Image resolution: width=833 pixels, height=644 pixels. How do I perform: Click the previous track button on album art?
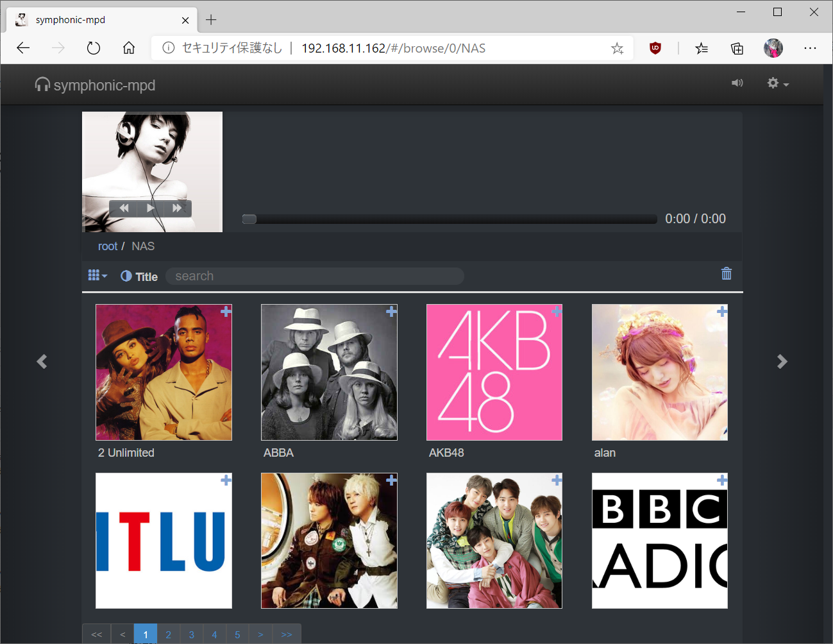click(124, 208)
